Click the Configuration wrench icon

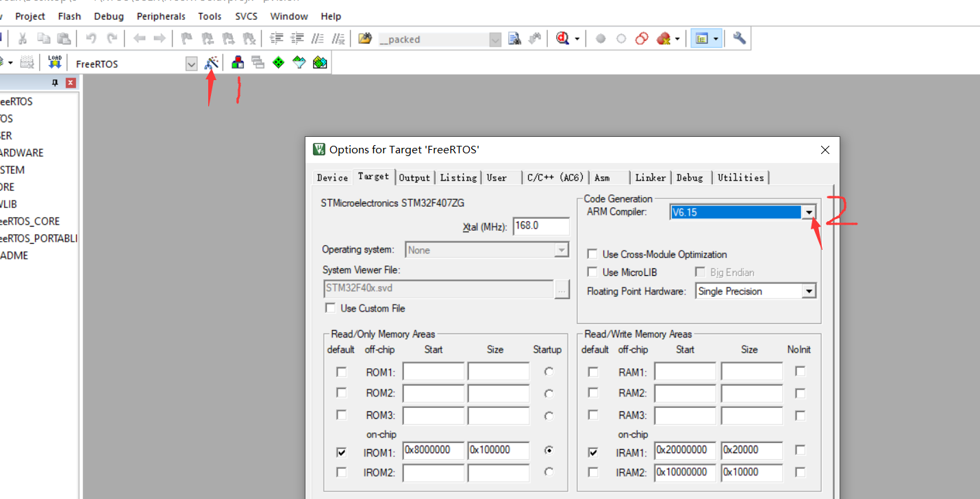pos(738,38)
